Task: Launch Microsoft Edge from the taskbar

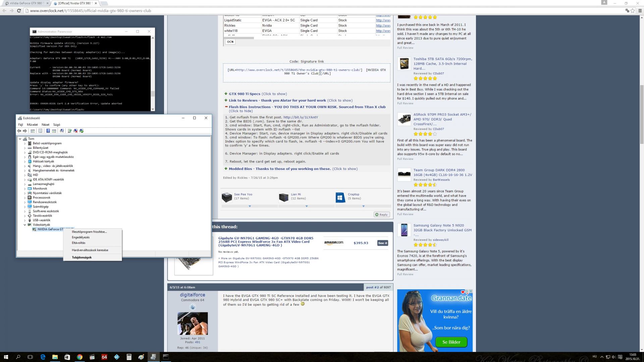Action: (x=43, y=357)
